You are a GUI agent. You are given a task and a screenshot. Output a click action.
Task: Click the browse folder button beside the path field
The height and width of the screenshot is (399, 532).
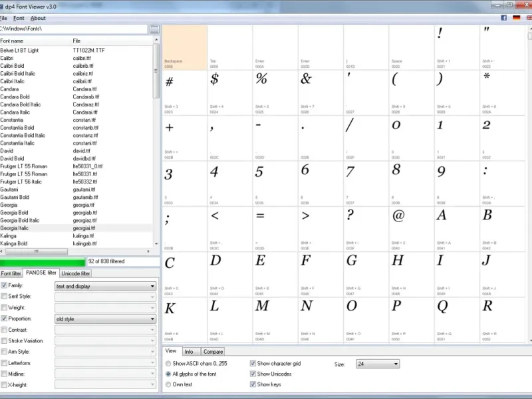(x=154, y=29)
